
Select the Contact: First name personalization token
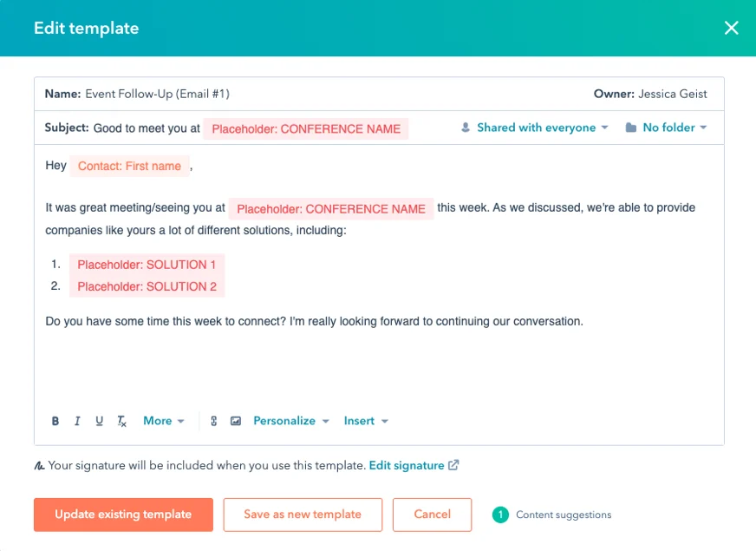click(x=128, y=166)
